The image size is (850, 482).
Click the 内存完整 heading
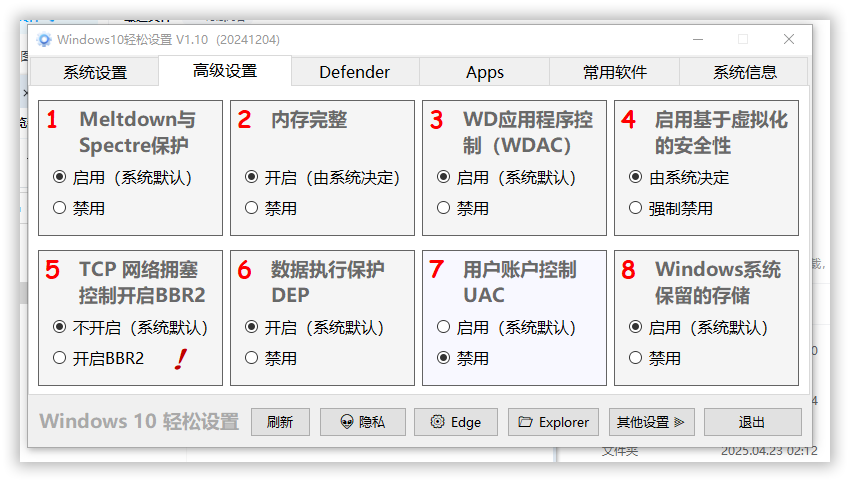pyautogui.click(x=309, y=120)
